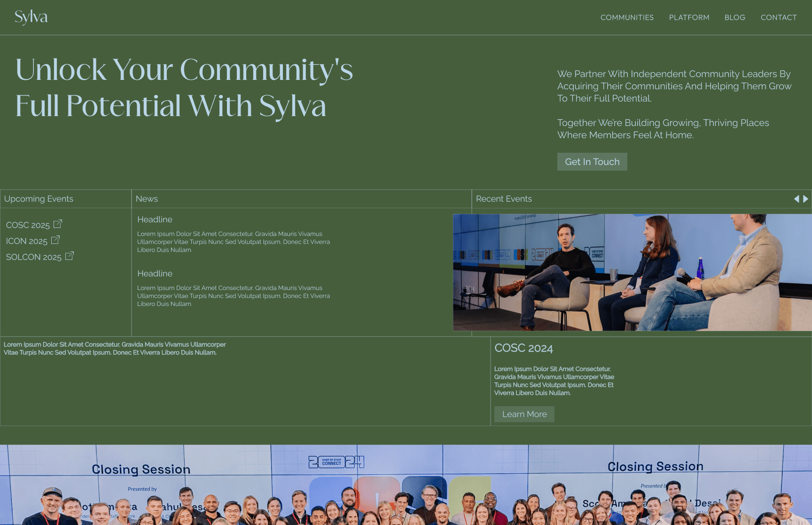Viewport: 812px width, 525px height.
Task: Click the Sylva logo
Action: point(31,17)
